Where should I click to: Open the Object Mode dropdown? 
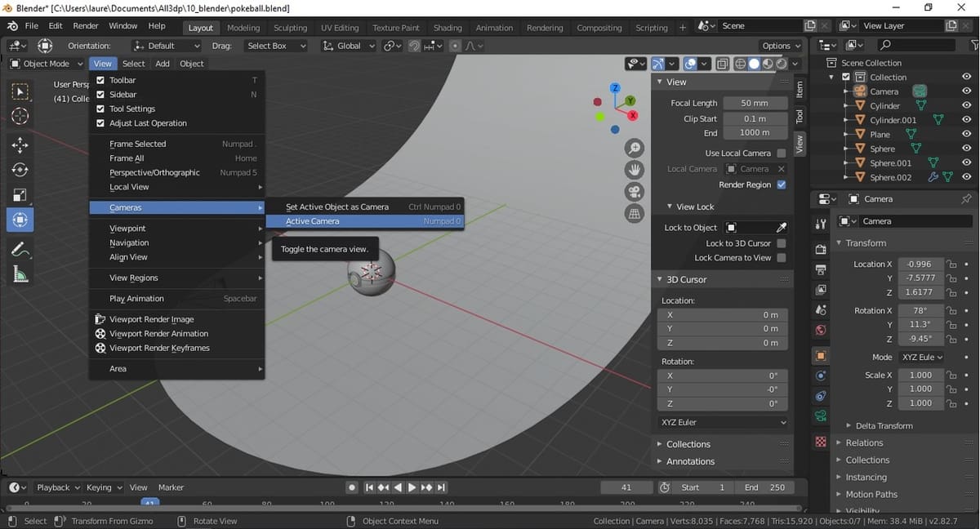(x=47, y=64)
